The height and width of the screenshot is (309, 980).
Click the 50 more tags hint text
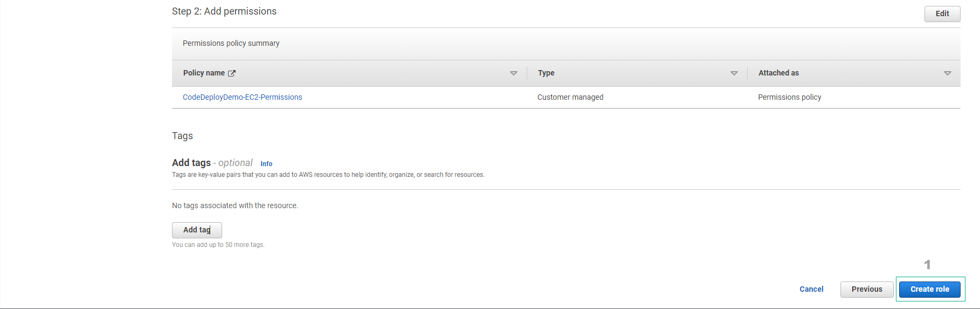(218, 245)
